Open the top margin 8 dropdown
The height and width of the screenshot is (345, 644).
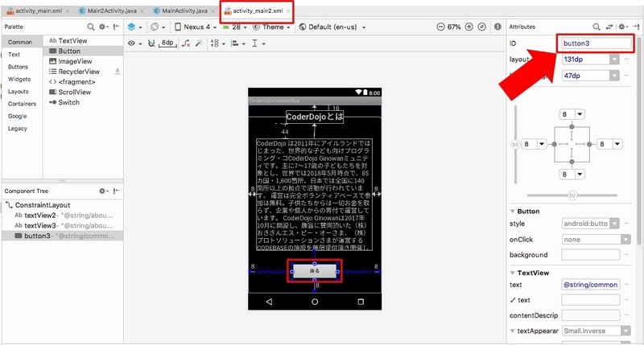pyautogui.click(x=580, y=114)
